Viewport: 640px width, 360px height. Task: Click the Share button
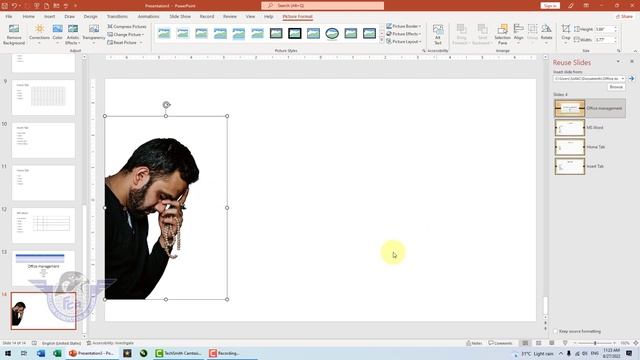pyautogui.click(x=624, y=16)
